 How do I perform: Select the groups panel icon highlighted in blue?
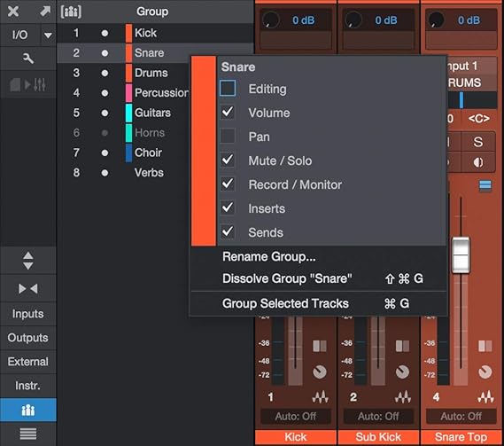(x=28, y=410)
